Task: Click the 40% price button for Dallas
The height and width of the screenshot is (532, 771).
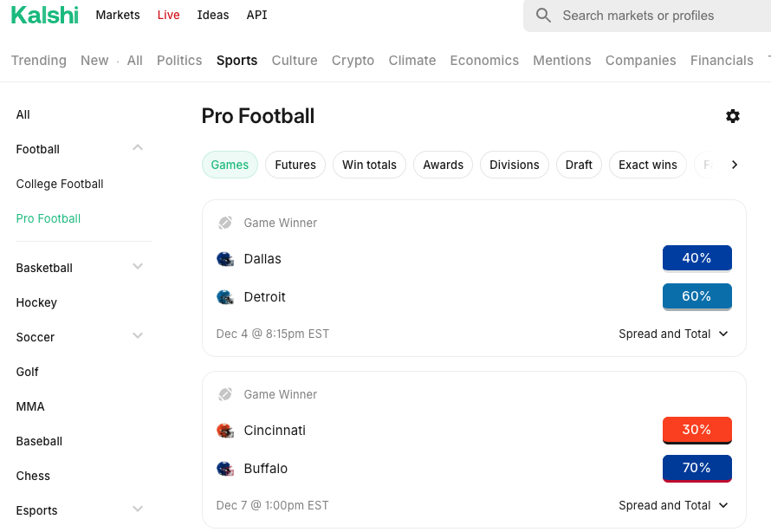Action: click(x=696, y=257)
